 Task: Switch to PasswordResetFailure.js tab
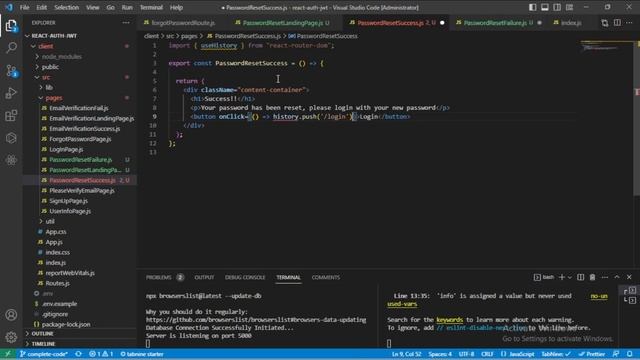click(494, 23)
